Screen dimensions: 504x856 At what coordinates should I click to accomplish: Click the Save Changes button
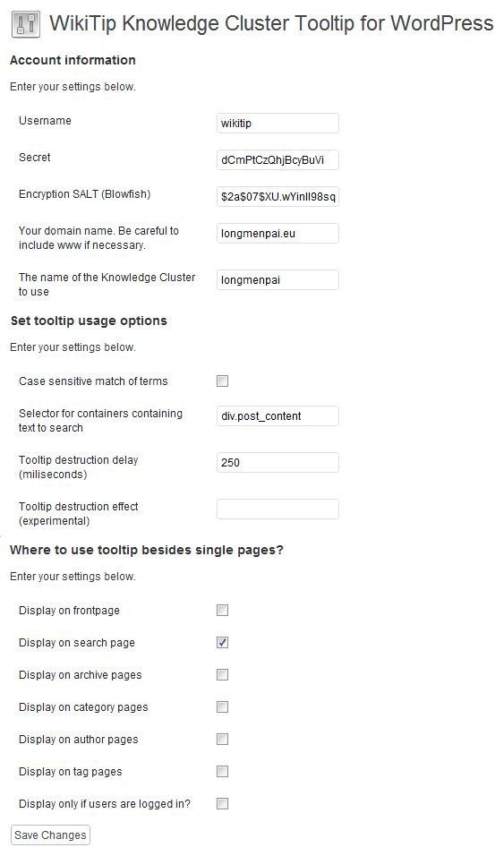coord(50,835)
